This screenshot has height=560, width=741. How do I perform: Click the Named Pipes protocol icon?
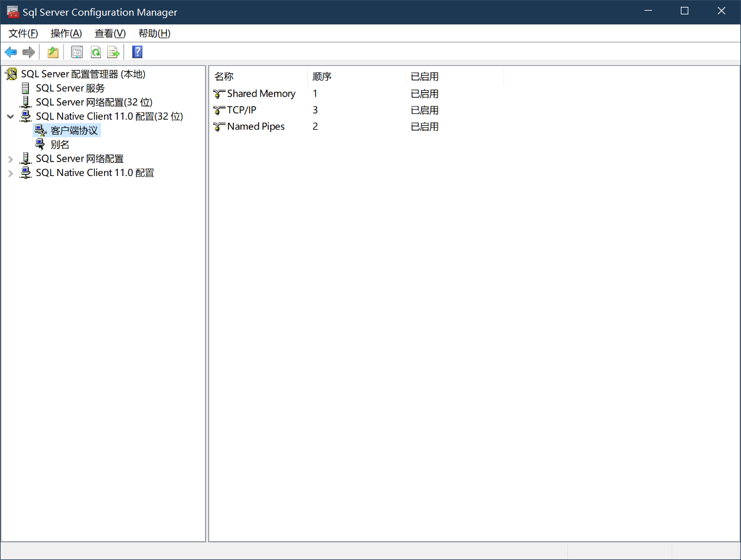(219, 127)
